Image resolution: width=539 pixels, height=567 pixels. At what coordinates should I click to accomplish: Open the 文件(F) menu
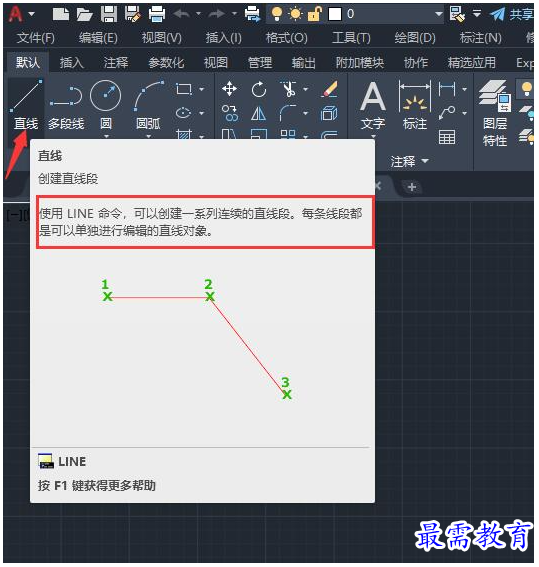[x=35, y=38]
